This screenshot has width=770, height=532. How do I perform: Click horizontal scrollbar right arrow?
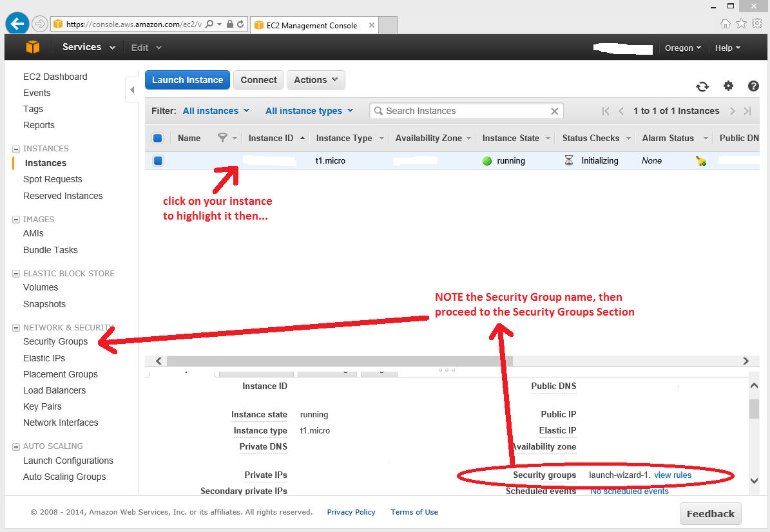point(746,361)
